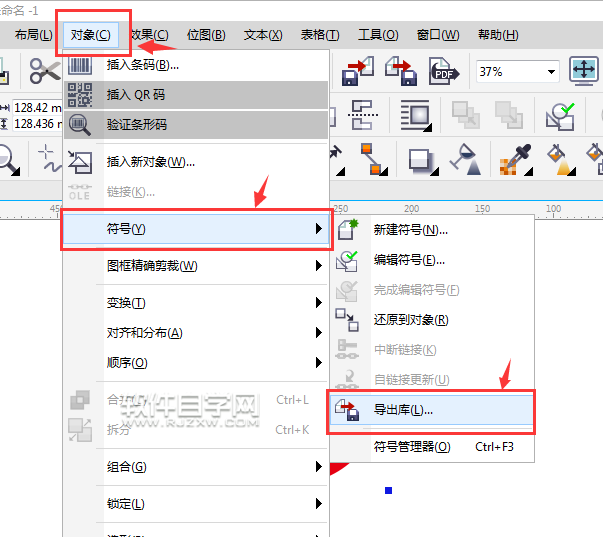Click the revert to object icon
The image size is (603, 537).
[347, 320]
